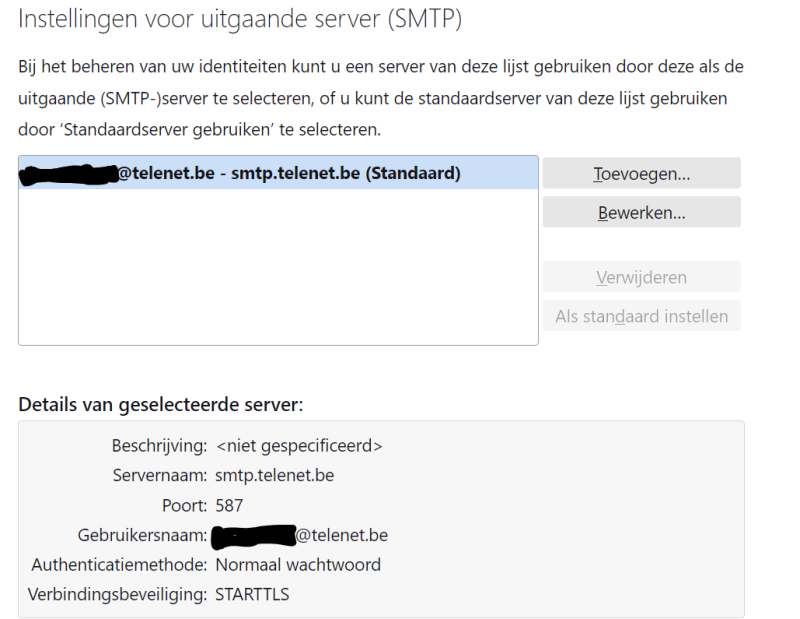Click the Servernaam label

click(160, 475)
